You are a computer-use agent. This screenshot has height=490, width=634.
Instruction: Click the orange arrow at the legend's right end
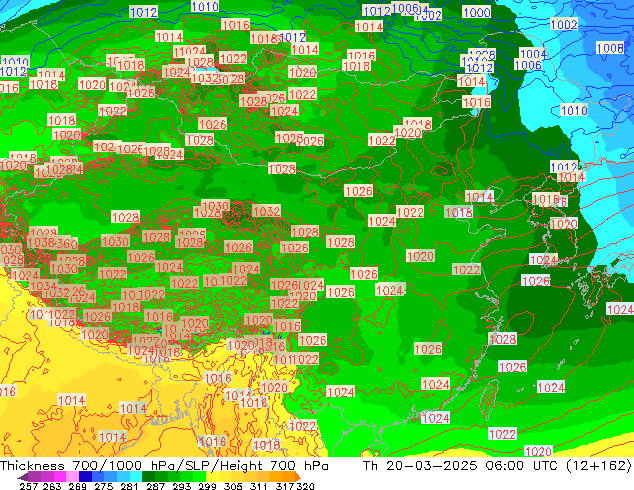tap(298, 477)
